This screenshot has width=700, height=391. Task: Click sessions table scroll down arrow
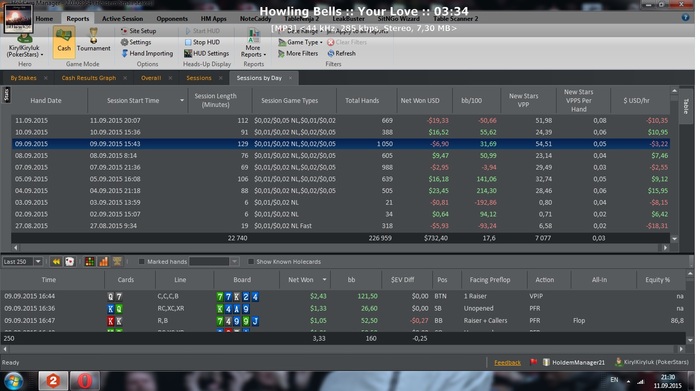click(674, 239)
